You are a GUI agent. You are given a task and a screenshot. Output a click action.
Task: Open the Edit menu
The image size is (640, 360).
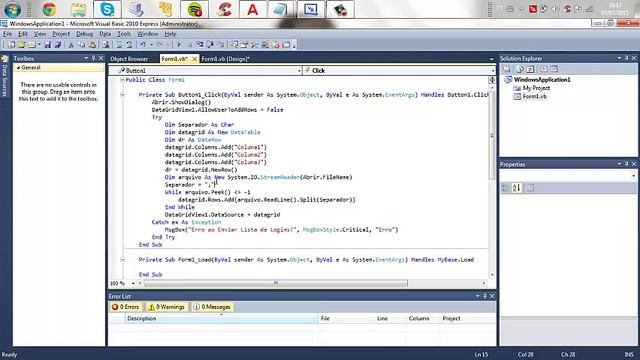23,34
